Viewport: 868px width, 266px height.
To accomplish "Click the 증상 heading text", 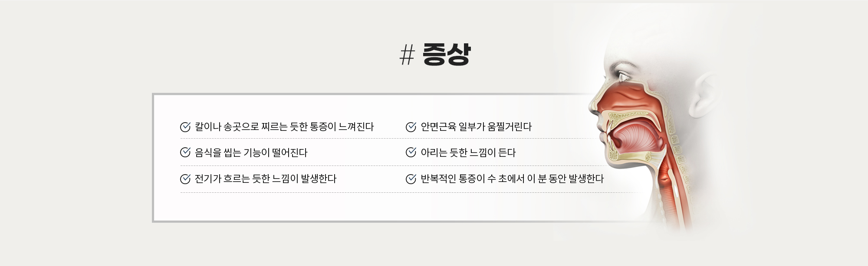I will click(447, 55).
